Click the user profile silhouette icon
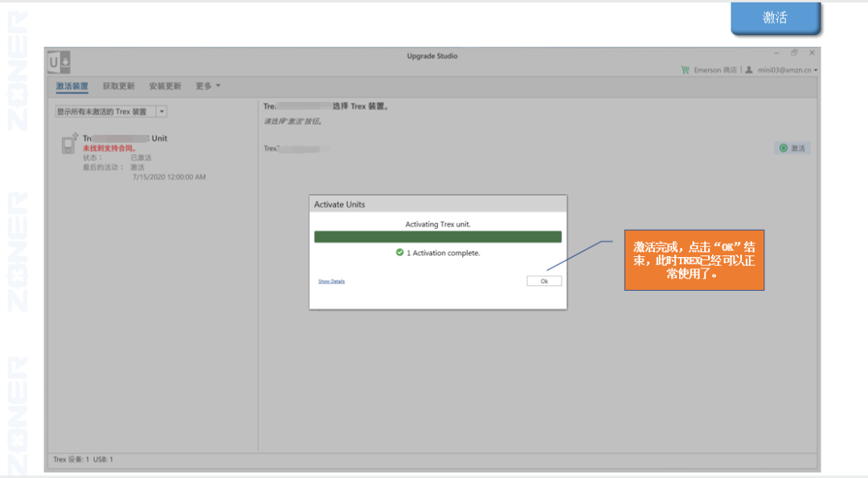This screenshot has width=868, height=478. 748,70
